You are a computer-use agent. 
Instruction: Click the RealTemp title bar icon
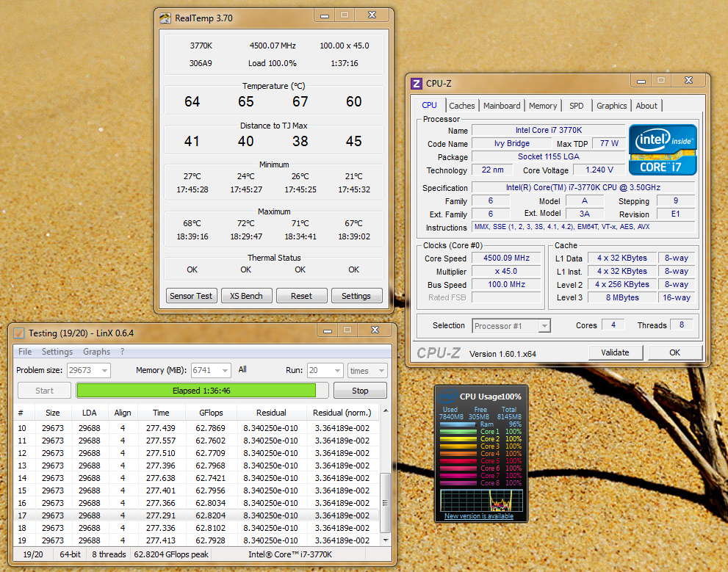point(165,18)
